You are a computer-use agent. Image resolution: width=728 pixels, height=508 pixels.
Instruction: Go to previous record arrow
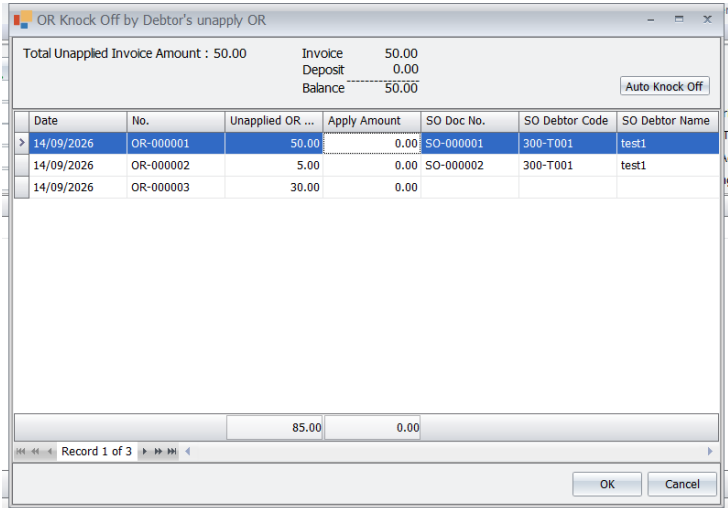pos(49,451)
